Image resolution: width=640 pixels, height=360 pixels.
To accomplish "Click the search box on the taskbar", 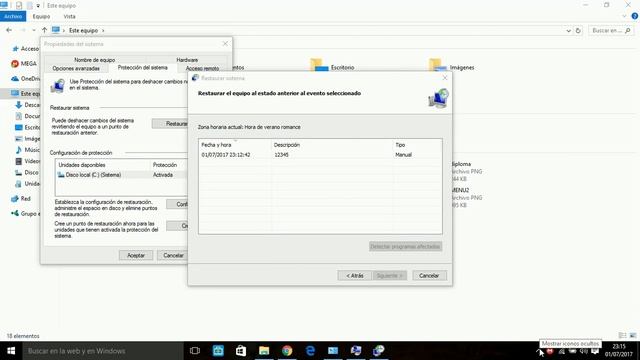I will pyautogui.click(x=103, y=351).
